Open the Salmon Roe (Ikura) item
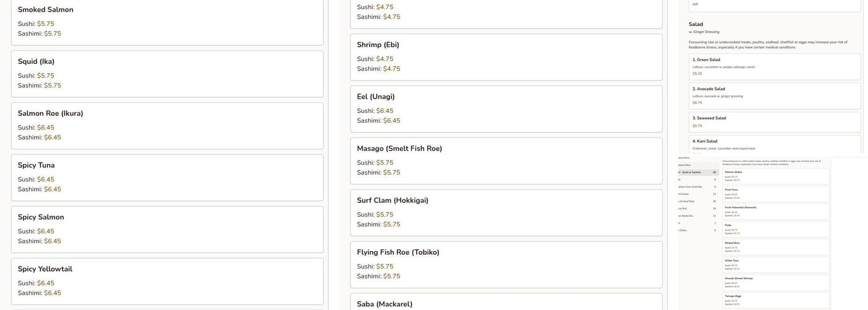868x310 pixels. 167,126
